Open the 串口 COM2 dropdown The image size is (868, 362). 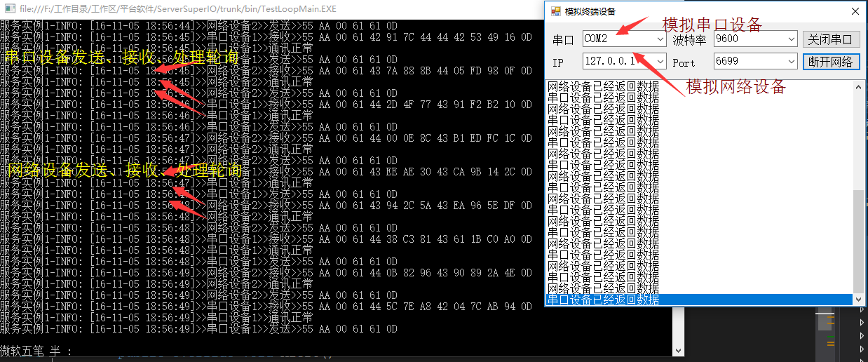660,39
